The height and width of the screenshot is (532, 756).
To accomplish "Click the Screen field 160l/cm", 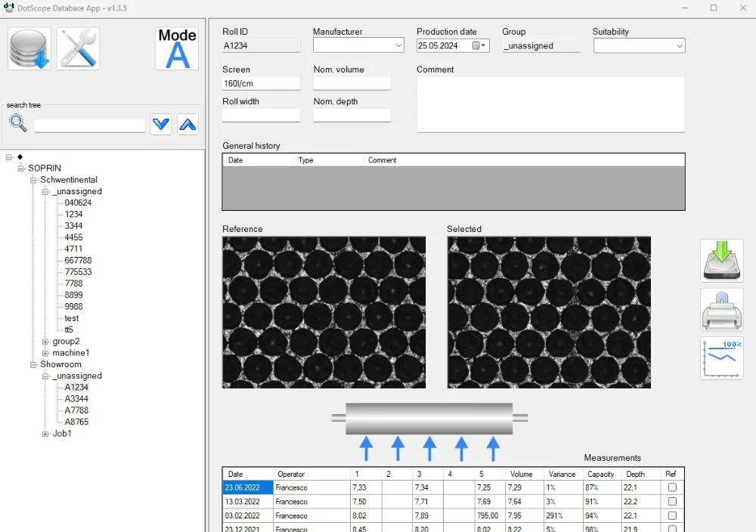I will 261,83.
